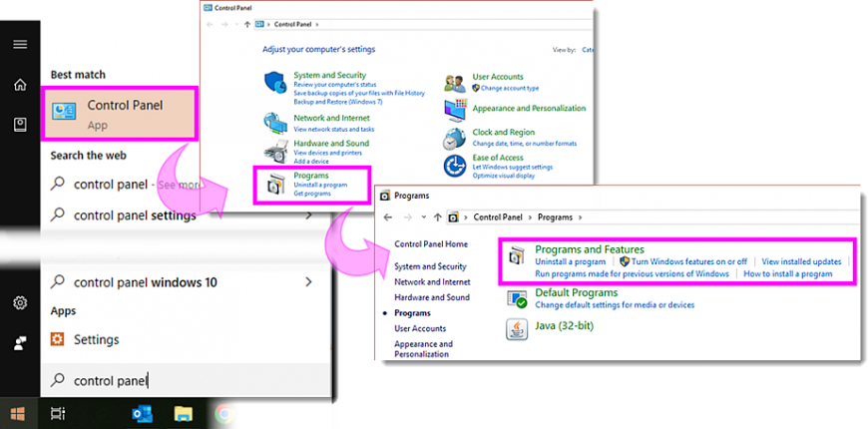Open System and Security in Programs sidebar
Screen dimensions: 868x429
pos(430,266)
